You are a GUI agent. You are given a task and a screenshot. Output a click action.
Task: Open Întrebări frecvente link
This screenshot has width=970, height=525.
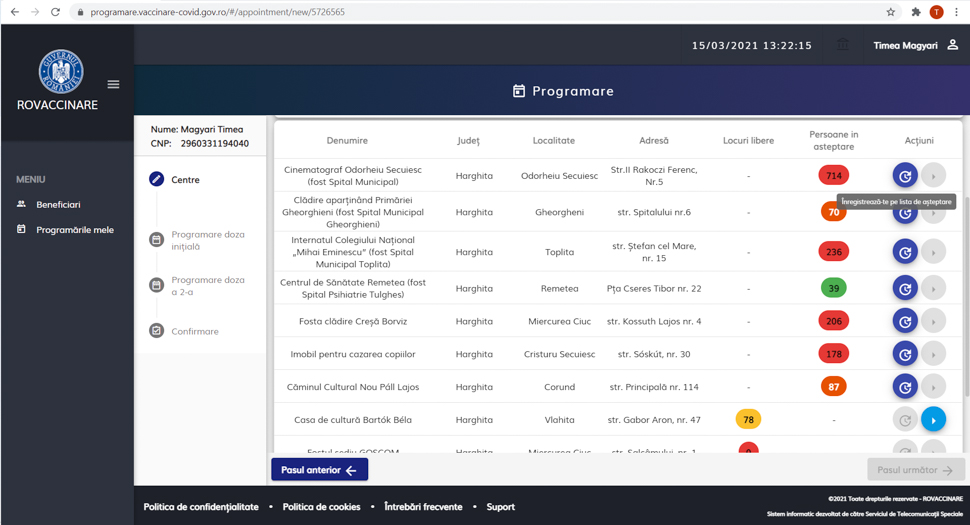[x=423, y=507]
